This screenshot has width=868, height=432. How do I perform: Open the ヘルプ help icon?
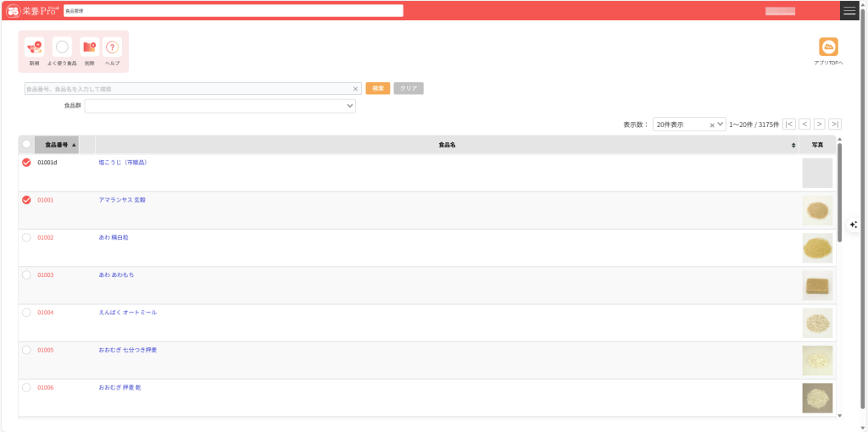(113, 47)
